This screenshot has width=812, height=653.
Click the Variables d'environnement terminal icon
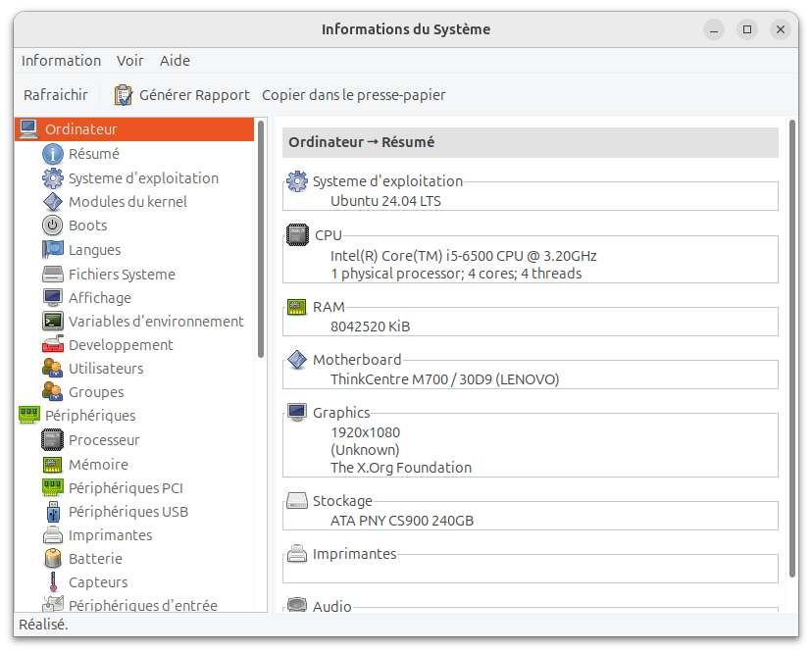pyautogui.click(x=52, y=321)
